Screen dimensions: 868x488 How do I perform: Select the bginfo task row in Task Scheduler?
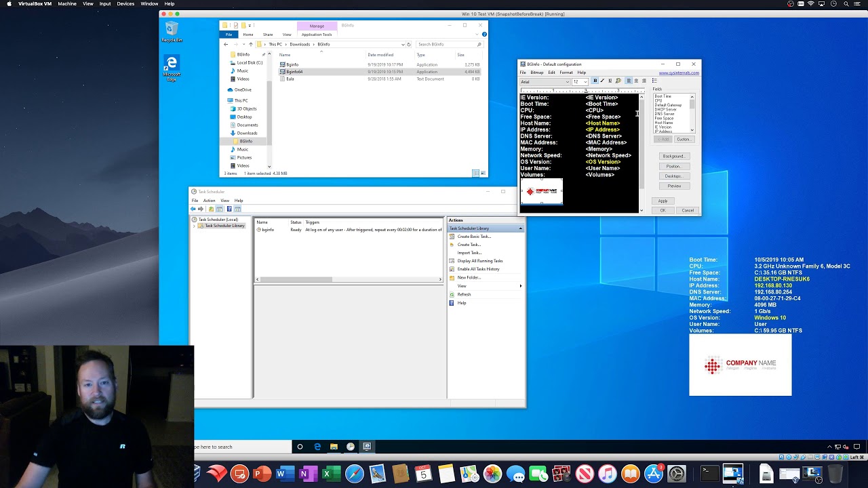349,230
